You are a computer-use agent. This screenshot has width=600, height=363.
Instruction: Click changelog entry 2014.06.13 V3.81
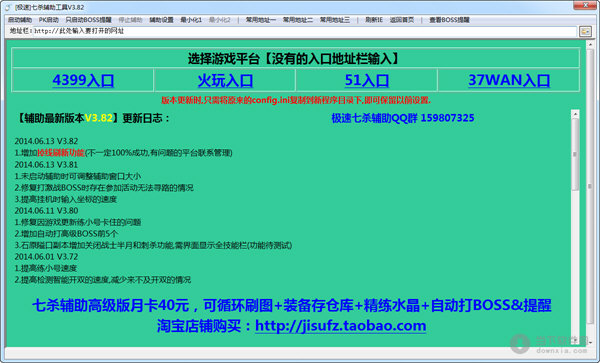46,164
